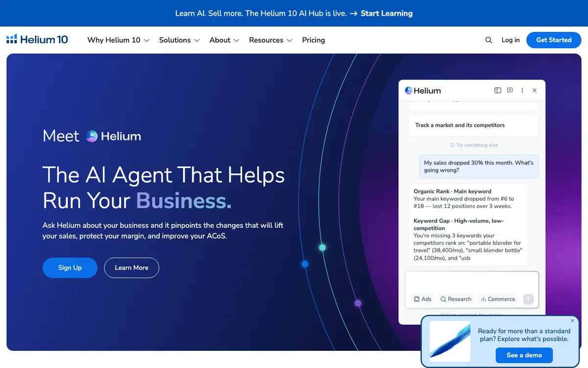
Task: Go to the Pricing page
Action: [314, 40]
